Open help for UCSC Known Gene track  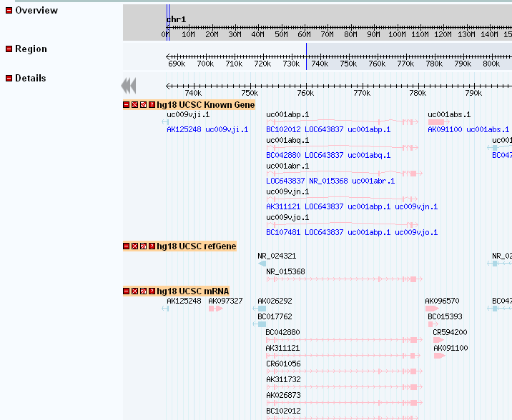[x=152, y=105]
